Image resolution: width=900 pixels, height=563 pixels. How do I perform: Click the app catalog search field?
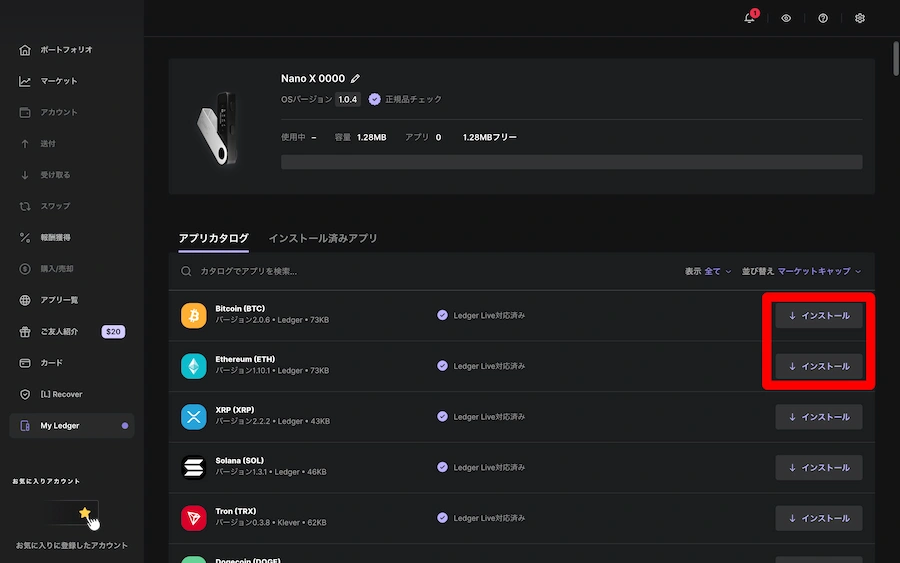400,271
